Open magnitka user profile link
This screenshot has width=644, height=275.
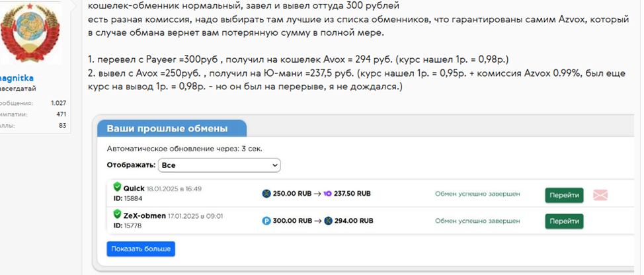[17, 78]
